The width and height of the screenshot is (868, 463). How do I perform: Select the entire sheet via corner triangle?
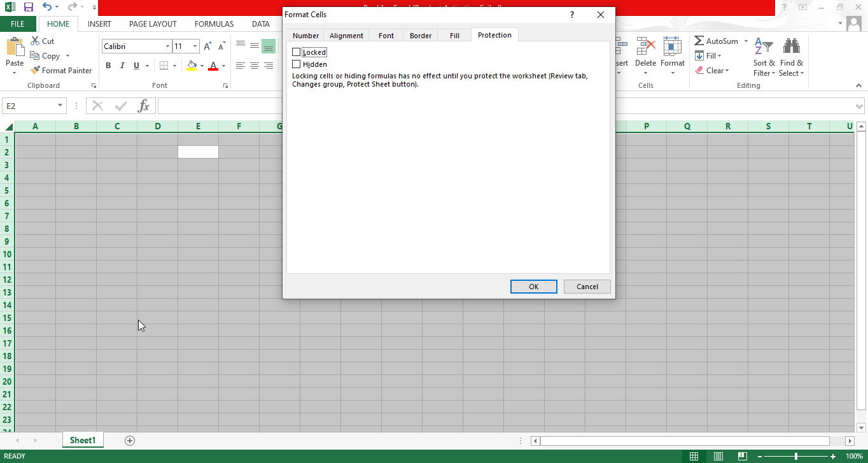pos(8,126)
